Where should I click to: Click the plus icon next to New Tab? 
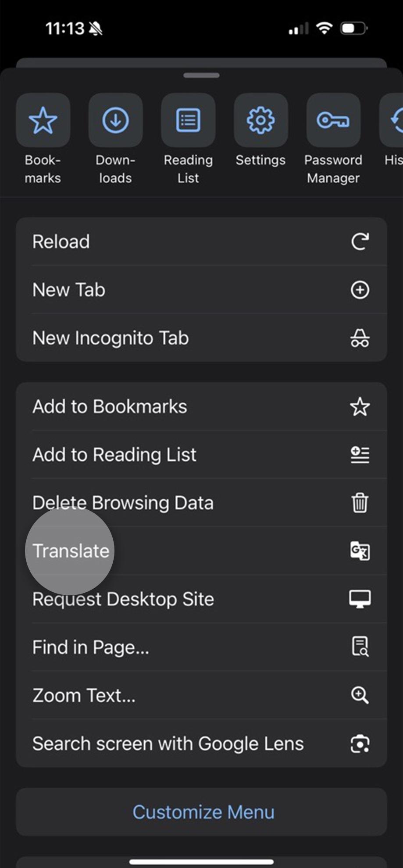[x=360, y=290]
